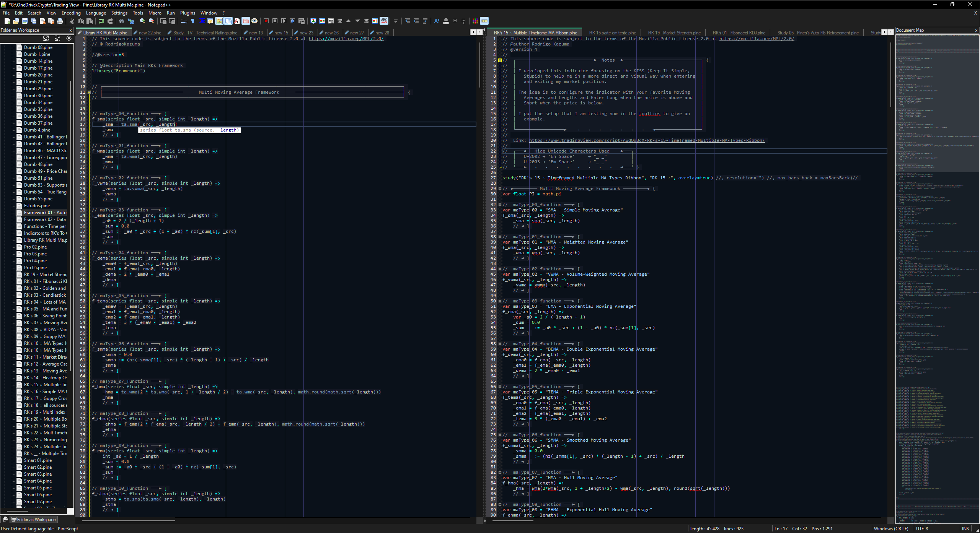Viewport: 980px width, 533px height.
Task: Open Find dialog via binoculars icon
Action: (122, 21)
